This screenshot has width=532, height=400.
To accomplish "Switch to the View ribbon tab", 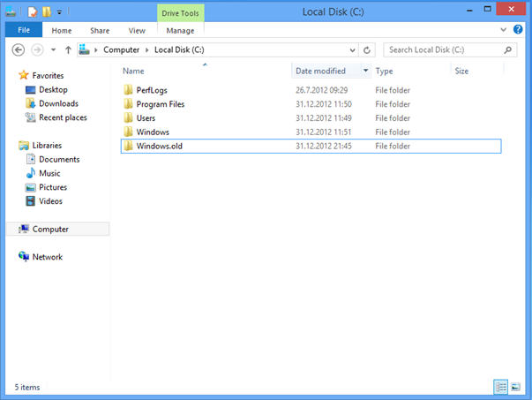I will pyautogui.click(x=137, y=31).
